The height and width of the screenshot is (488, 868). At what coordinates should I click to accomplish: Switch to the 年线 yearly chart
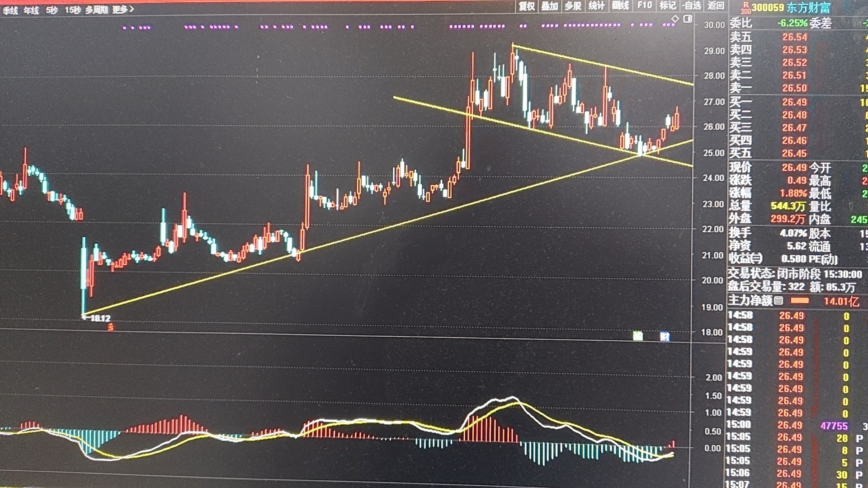(x=31, y=10)
